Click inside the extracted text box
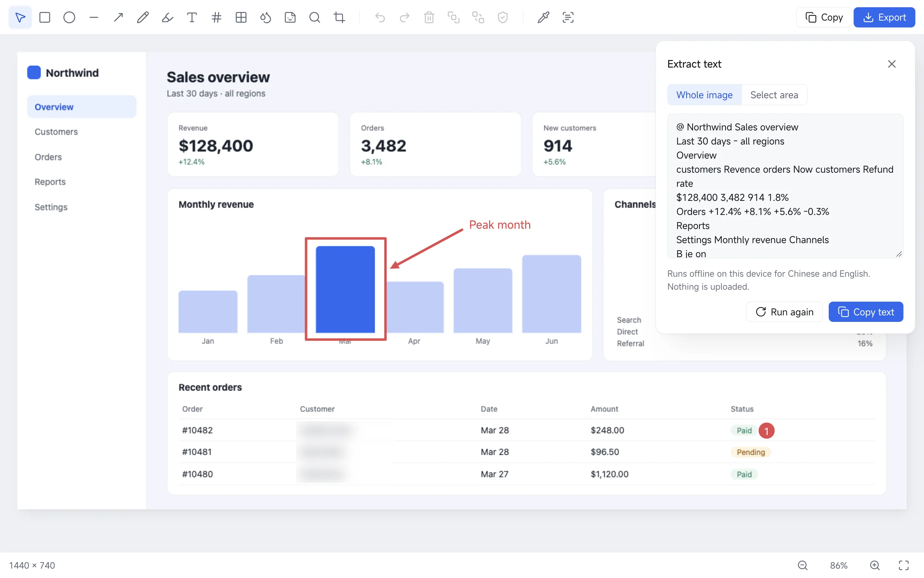The image size is (924, 578). [785, 186]
